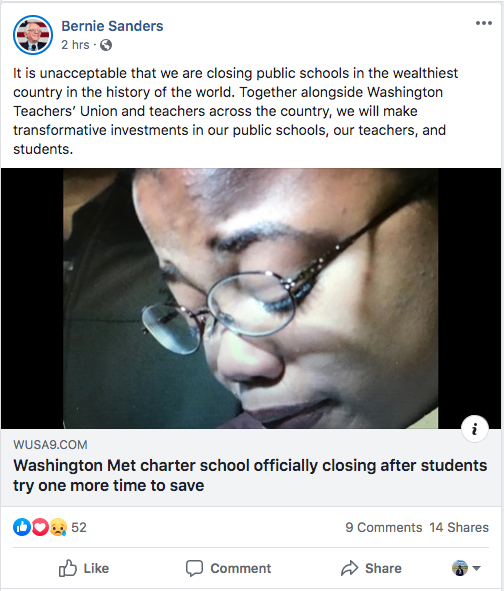
Task: Open the Washington Met charter school headline
Action: click(250, 475)
